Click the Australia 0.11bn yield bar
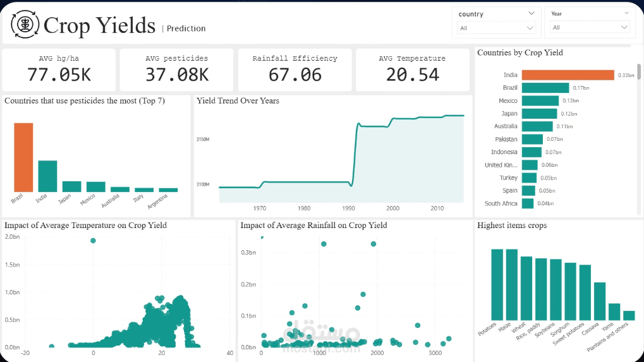The height and width of the screenshot is (362, 644). 537,126
